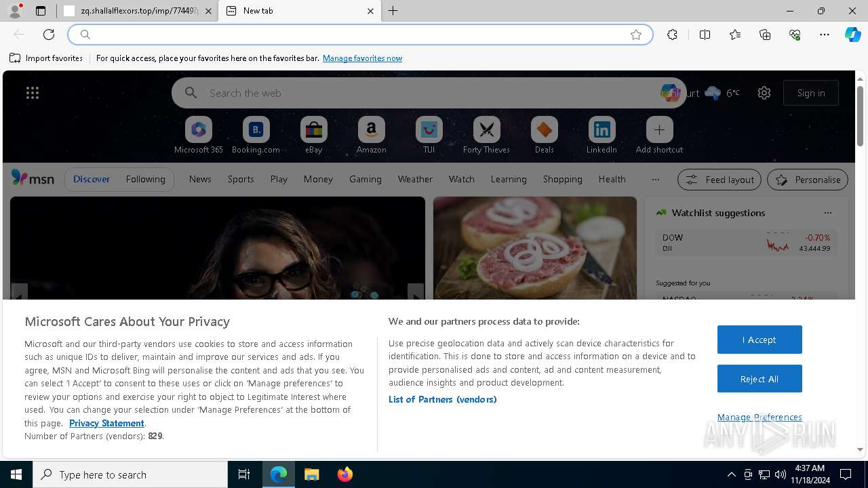The image size is (868, 488).
Task: Open the TUI shortcut
Action: click(429, 136)
